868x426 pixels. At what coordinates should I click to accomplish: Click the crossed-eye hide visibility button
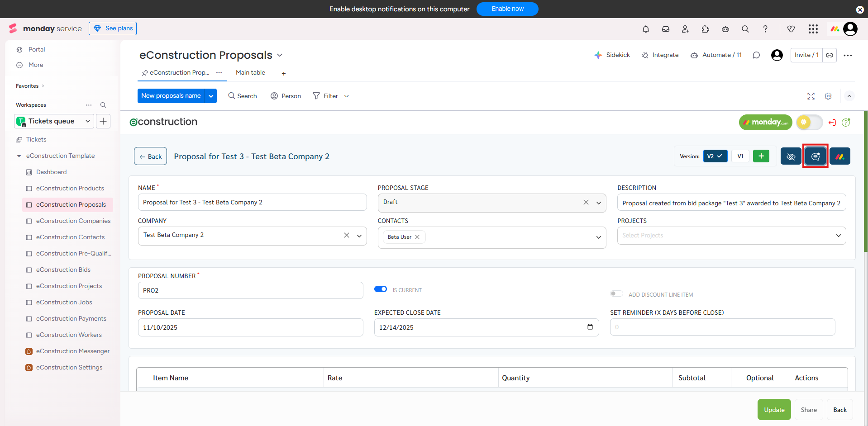(x=791, y=156)
